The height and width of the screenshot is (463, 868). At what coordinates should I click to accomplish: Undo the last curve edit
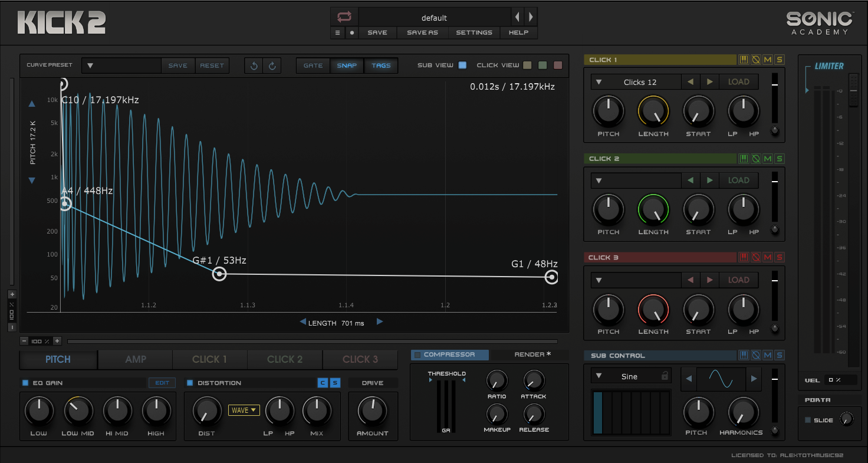click(254, 65)
